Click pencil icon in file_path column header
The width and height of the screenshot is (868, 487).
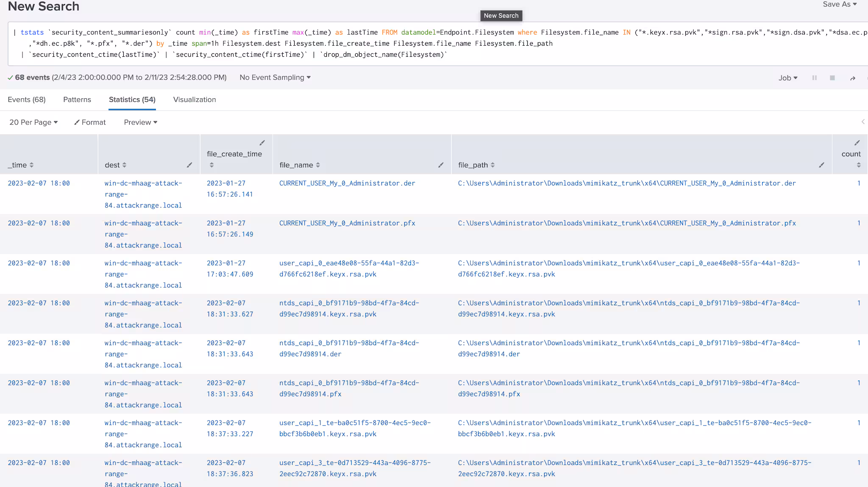[x=821, y=165]
